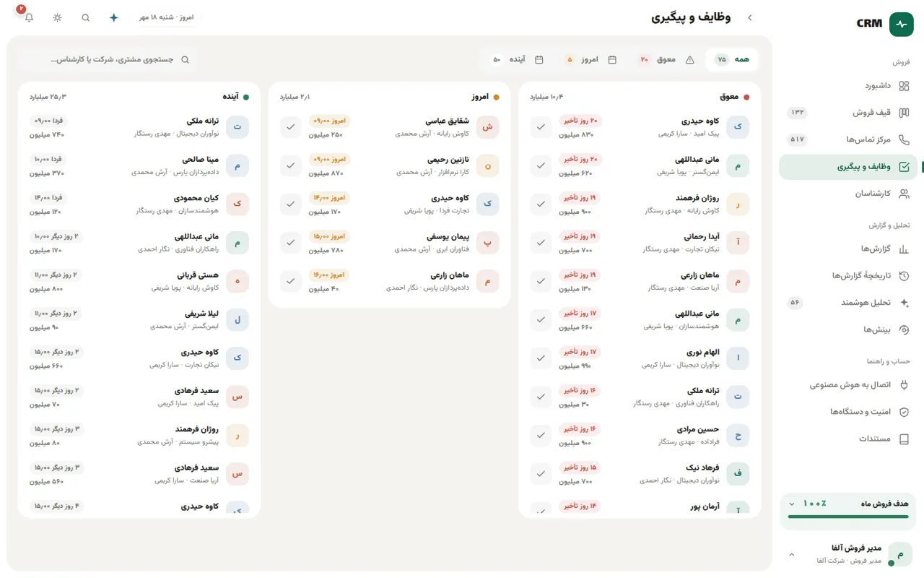Viewport: 924px width, 578px height.
Task: Check off آیدا رحمانی overdue task
Action: point(541,243)
